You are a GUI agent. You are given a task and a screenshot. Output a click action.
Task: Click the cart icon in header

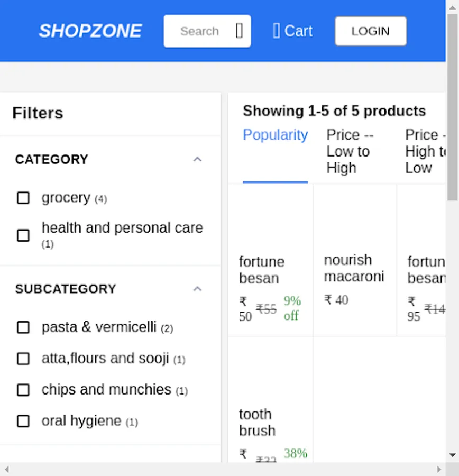pos(276,31)
